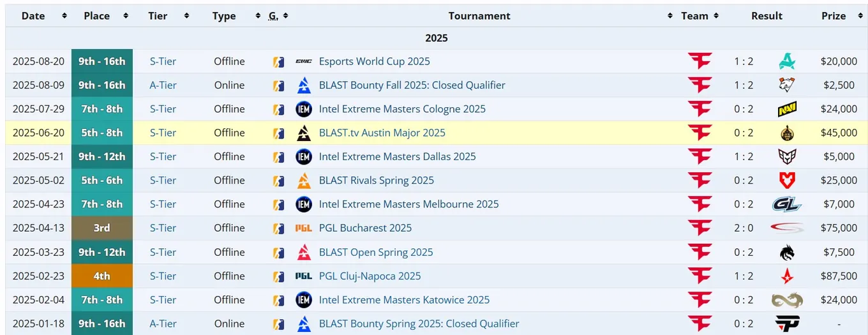Screen dimensions: 868x335
Task: Click the IEM icon beside Cologne 2025
Action: [x=304, y=109]
